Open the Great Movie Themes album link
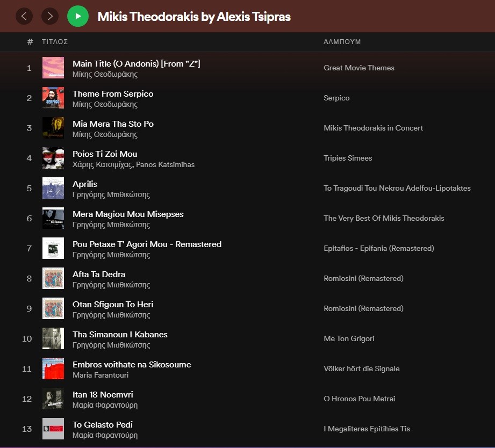Screen dimensions: 495x448 (x=359, y=68)
